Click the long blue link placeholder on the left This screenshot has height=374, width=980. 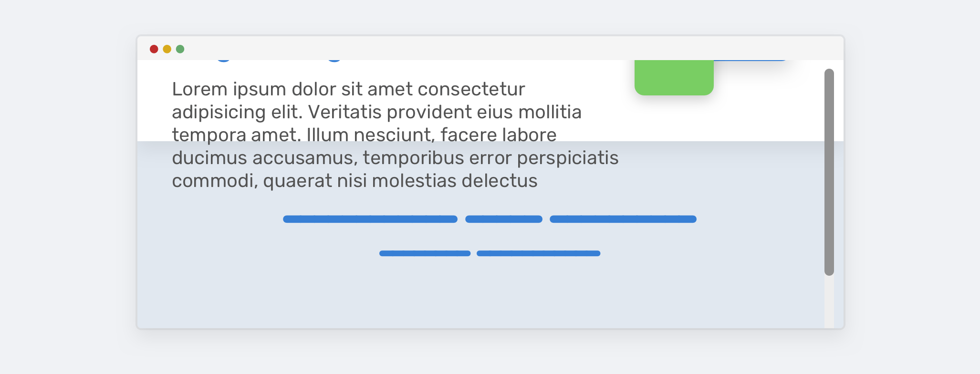click(370, 219)
